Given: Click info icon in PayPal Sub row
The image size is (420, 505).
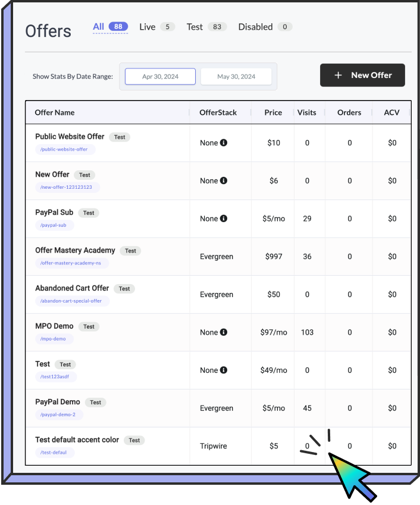Looking at the screenshot, I should pos(224,219).
